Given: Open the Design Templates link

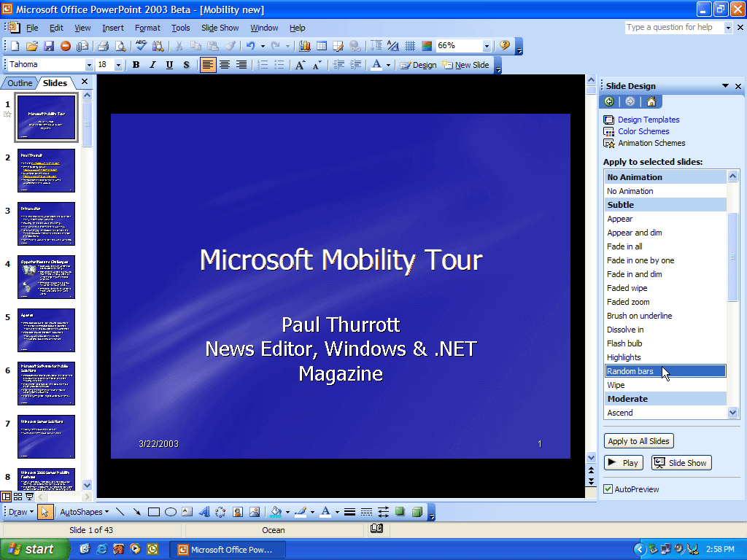Looking at the screenshot, I should (x=649, y=120).
